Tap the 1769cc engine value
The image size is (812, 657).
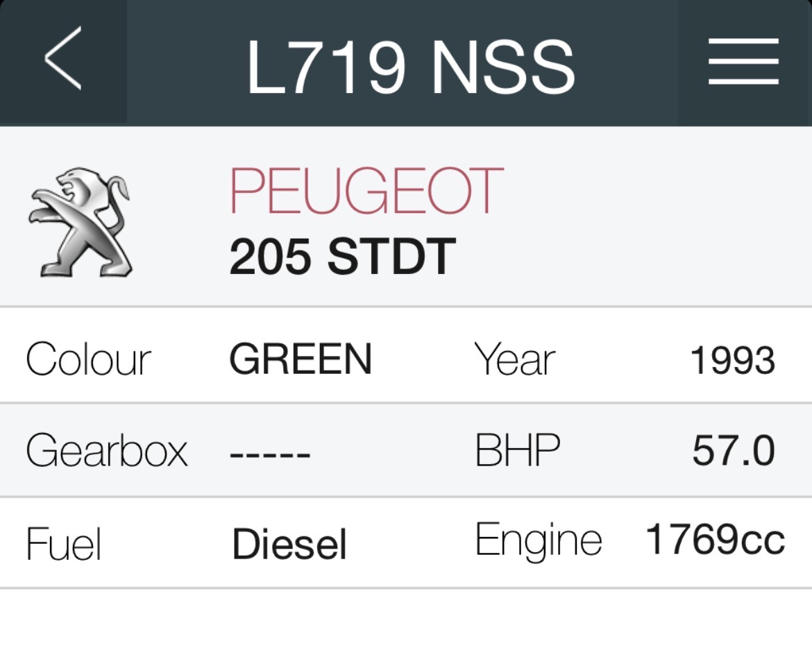point(715,540)
